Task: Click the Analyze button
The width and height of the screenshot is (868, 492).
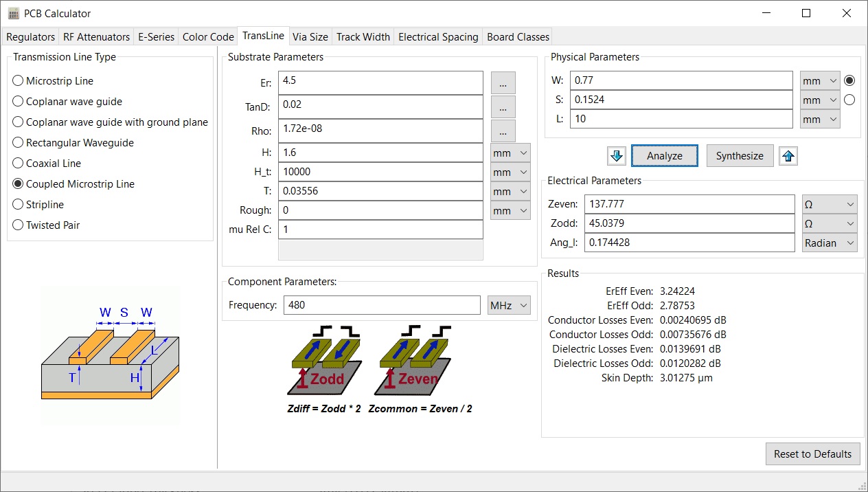Action: pyautogui.click(x=664, y=156)
